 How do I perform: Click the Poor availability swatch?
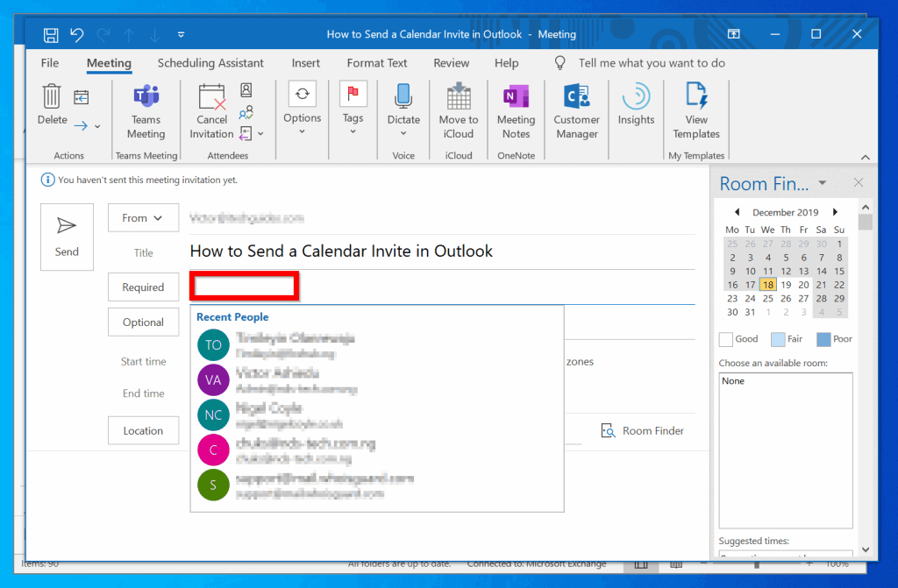point(823,339)
